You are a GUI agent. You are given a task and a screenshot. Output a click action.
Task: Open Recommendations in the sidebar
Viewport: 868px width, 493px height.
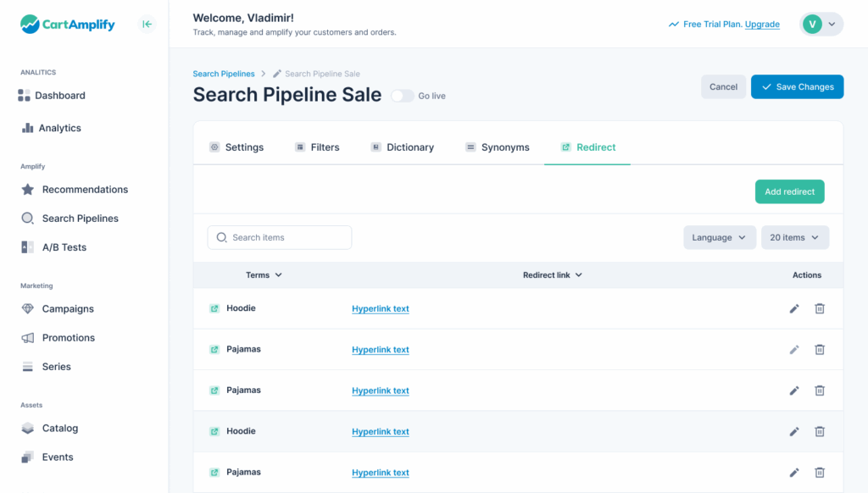coord(85,190)
